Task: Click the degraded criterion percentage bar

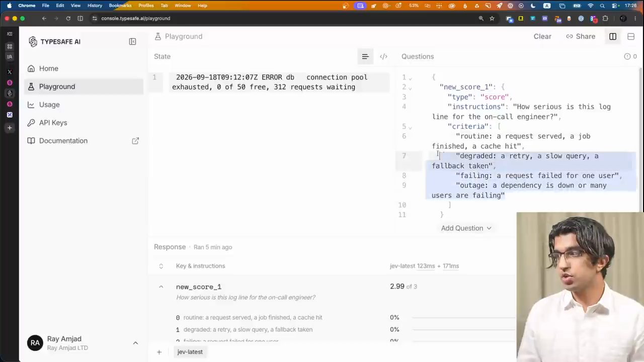Action: (x=464, y=330)
